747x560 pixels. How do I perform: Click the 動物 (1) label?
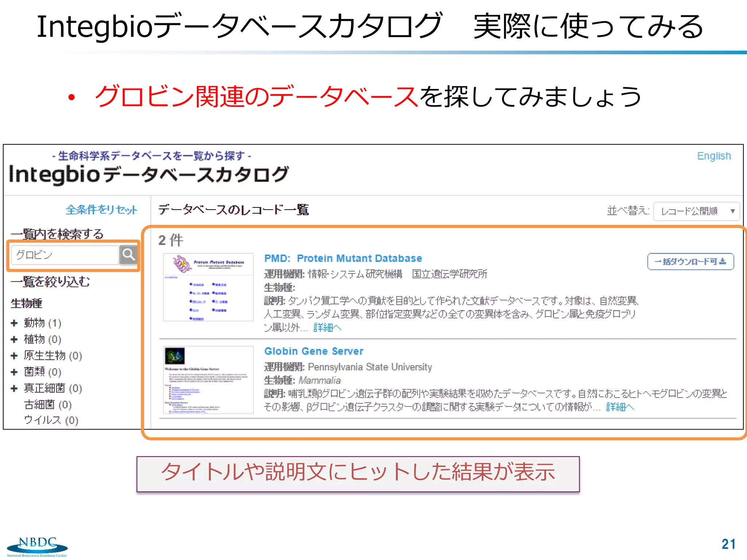click(x=43, y=323)
